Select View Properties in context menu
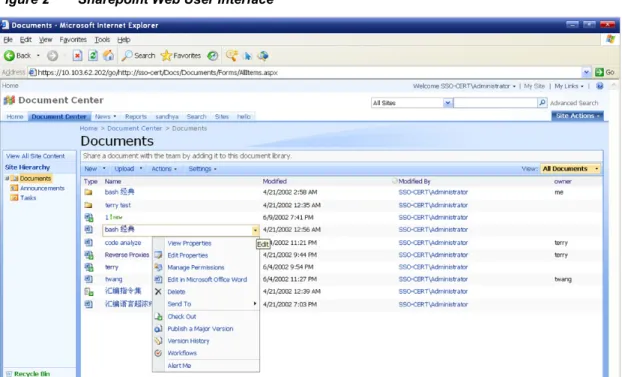 click(x=189, y=243)
